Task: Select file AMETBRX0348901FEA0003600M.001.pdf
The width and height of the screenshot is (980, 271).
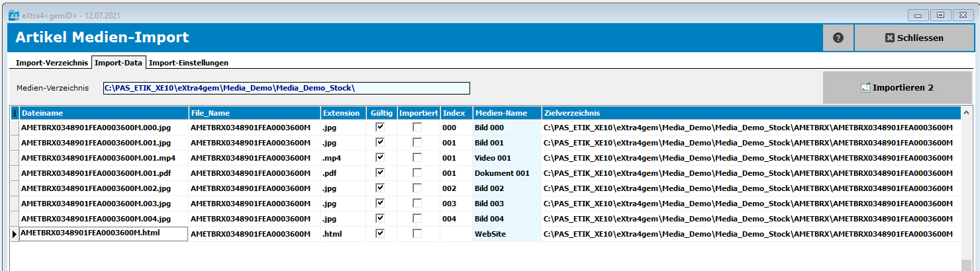Action: click(x=104, y=173)
